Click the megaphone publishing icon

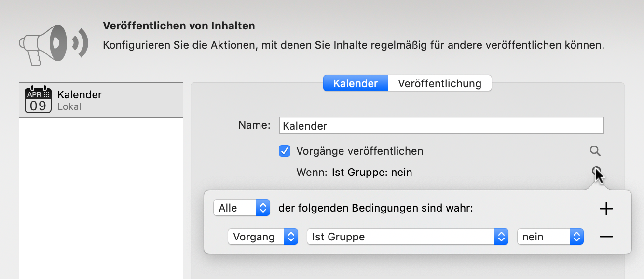pos(53,44)
